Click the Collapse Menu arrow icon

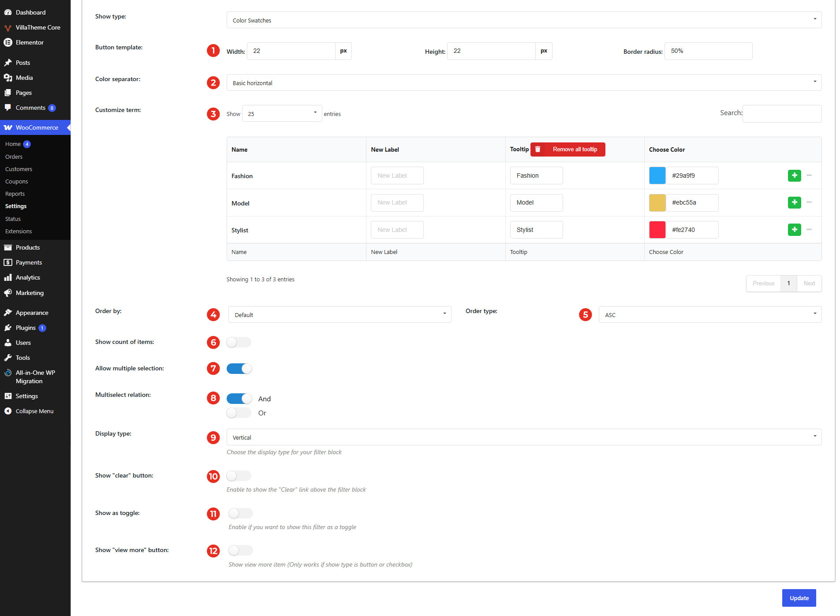point(8,411)
